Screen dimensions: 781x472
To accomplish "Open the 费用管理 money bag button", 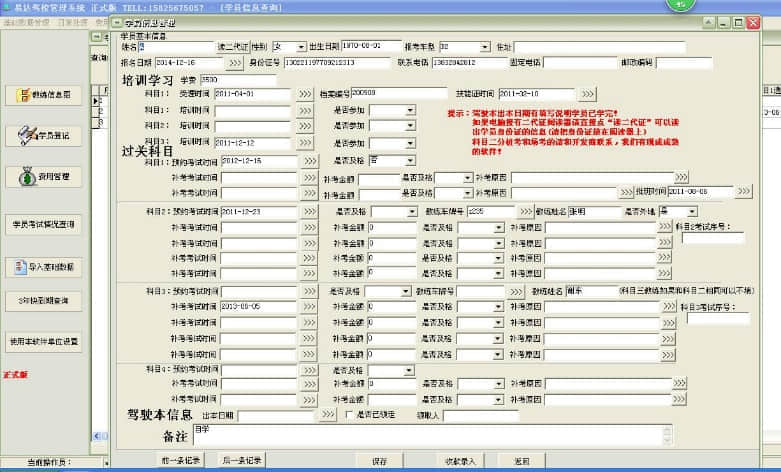I will click(43, 176).
